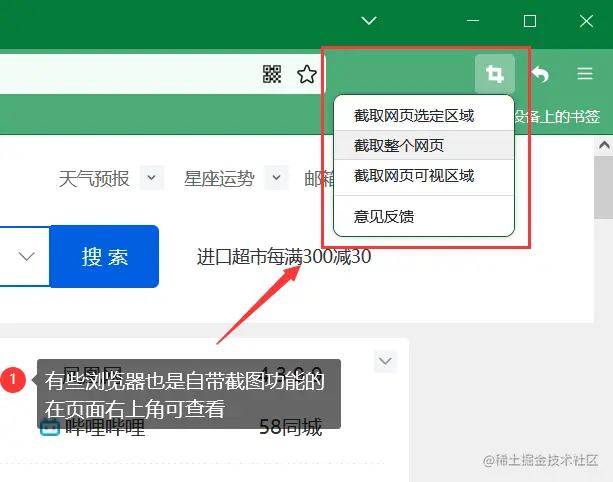Expand the tab list chevron in title bar
The image size is (613, 482).
(x=369, y=20)
